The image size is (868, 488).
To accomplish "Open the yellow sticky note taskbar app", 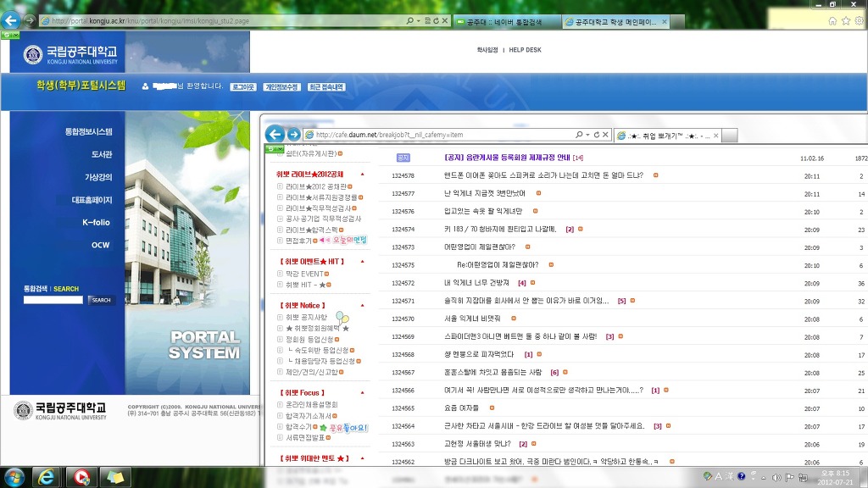I will tap(115, 477).
